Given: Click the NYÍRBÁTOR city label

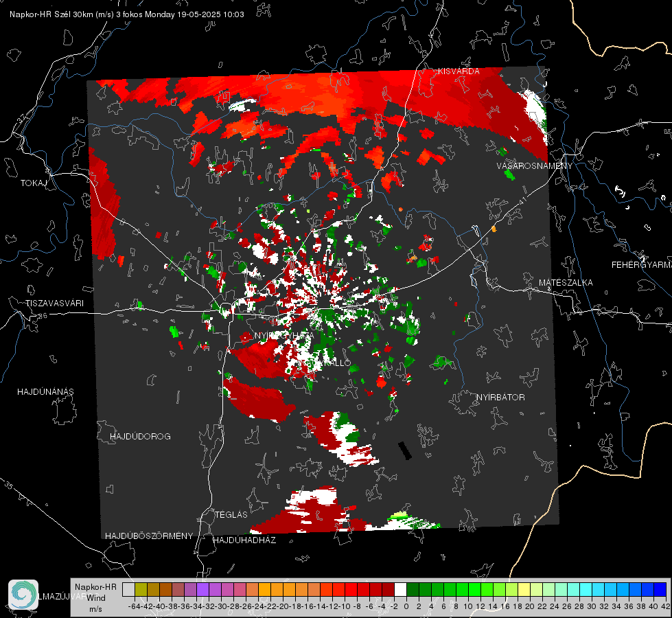Looking at the screenshot, I should click(500, 397).
